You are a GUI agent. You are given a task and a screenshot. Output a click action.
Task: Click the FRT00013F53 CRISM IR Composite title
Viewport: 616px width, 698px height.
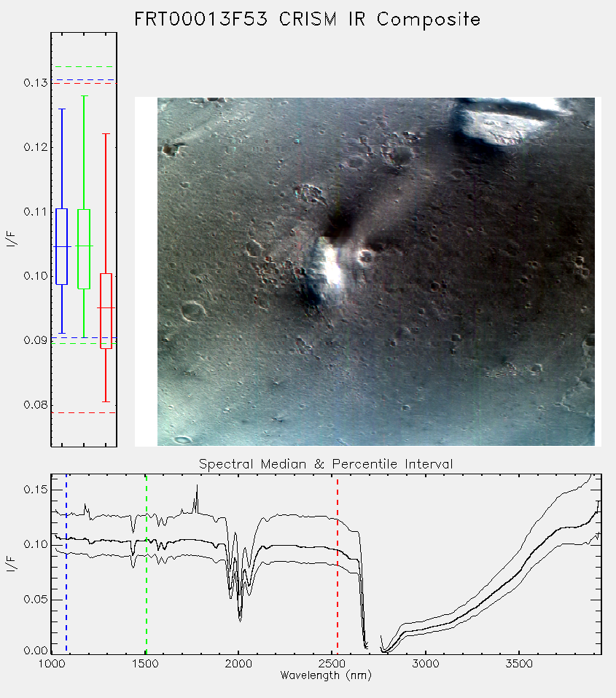308,19
